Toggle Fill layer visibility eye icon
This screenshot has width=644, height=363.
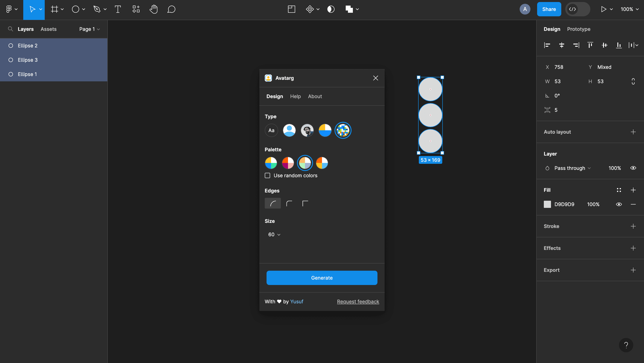[x=619, y=204]
